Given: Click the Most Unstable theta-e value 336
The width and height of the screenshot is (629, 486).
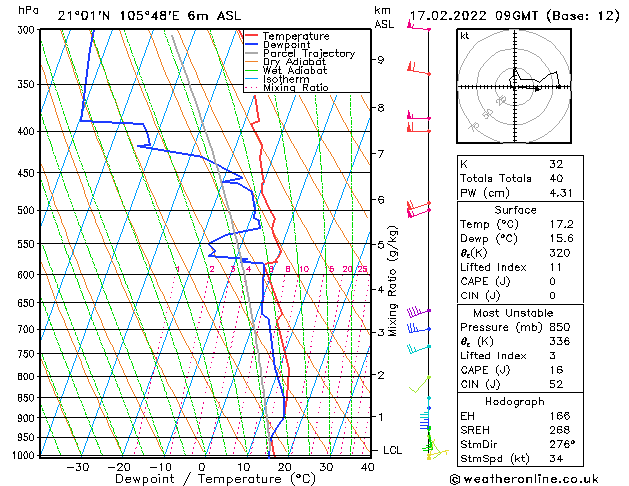Looking at the screenshot, I should [x=560, y=341].
